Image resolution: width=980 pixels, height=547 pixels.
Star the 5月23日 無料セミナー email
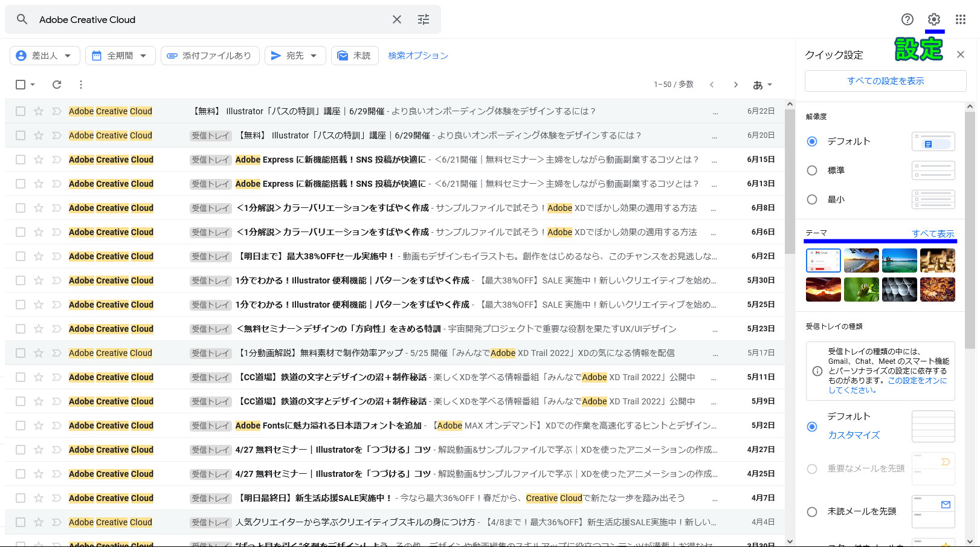point(39,329)
